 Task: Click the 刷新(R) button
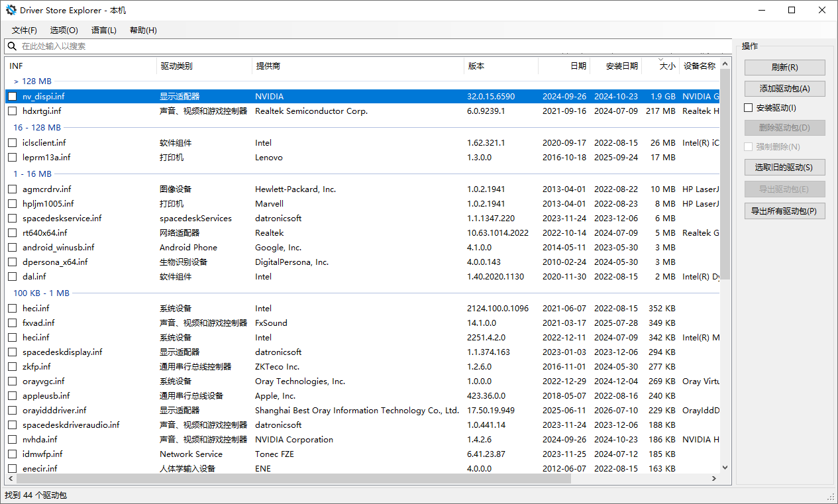[785, 68]
